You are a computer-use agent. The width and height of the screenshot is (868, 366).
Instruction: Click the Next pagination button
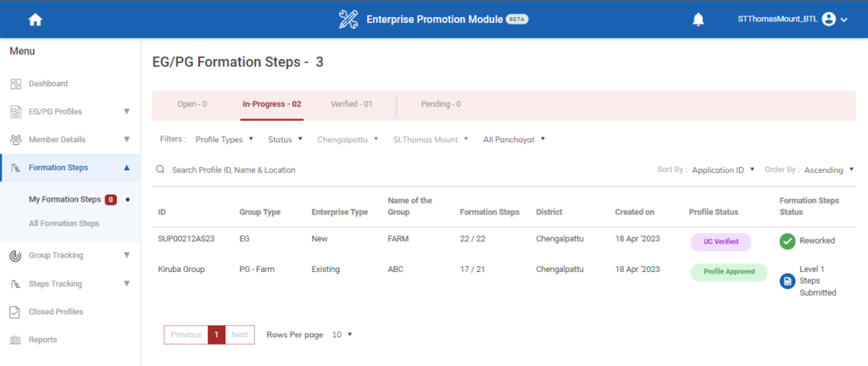(x=240, y=335)
